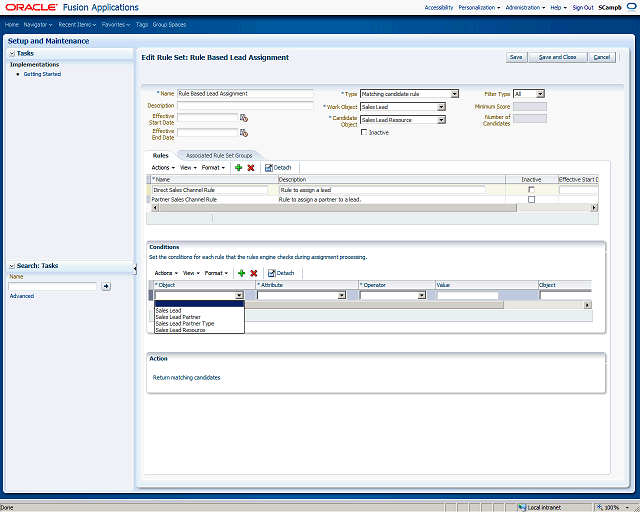This screenshot has width=640, height=512.
Task: Choose Sales Lead Partner Type option
Action: (185, 323)
